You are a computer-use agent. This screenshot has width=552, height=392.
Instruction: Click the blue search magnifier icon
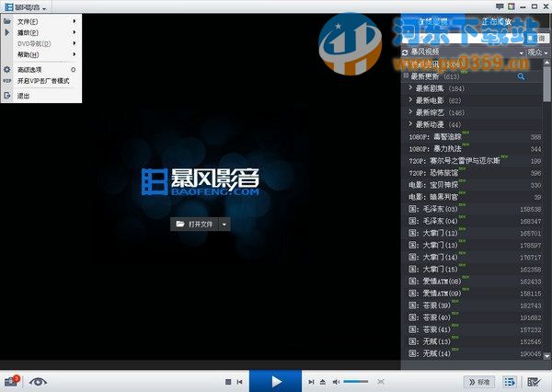pyautogui.click(x=521, y=76)
